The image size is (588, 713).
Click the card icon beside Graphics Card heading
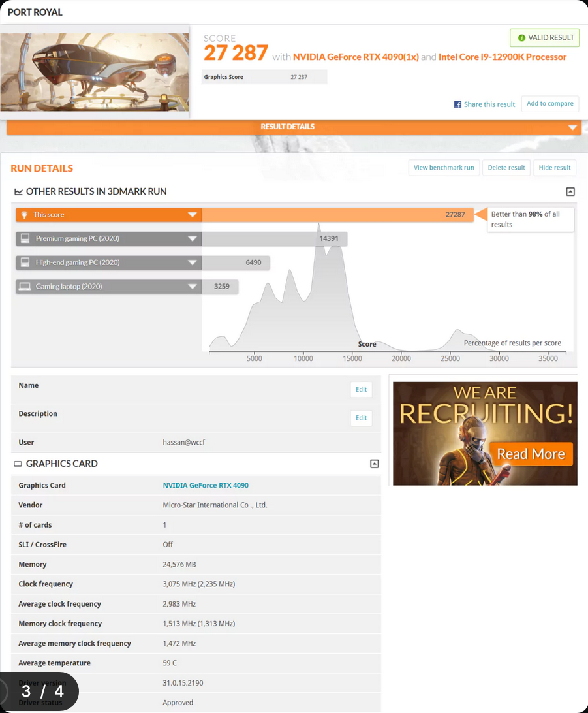[18, 464]
